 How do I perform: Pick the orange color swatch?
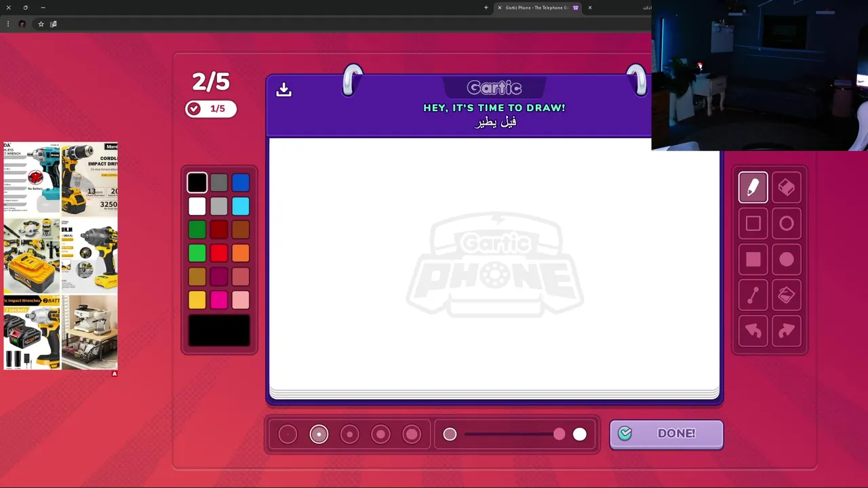click(x=241, y=253)
